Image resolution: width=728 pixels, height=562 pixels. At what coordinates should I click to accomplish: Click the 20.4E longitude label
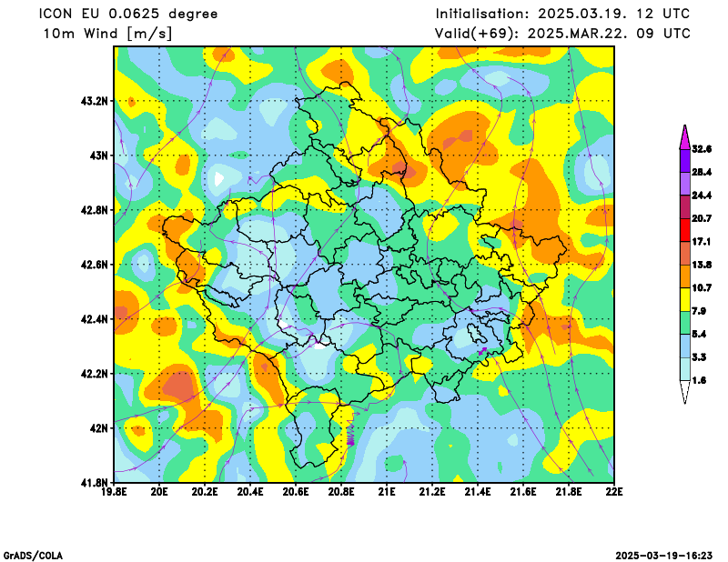(251, 491)
